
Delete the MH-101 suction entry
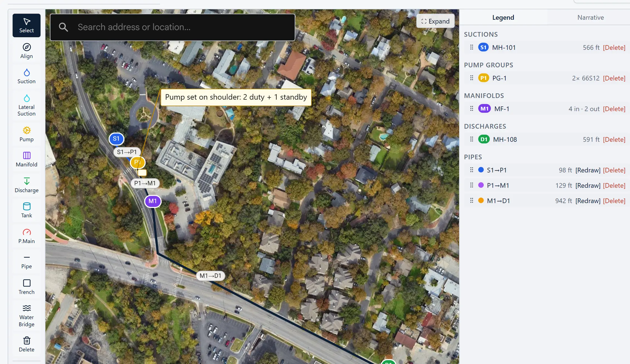click(x=614, y=48)
